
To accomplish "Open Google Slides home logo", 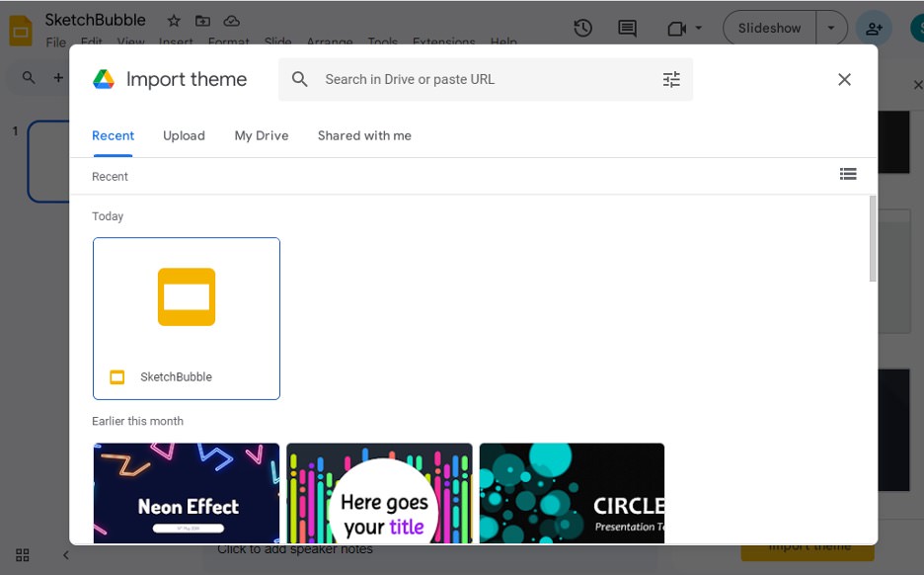I will (21, 31).
